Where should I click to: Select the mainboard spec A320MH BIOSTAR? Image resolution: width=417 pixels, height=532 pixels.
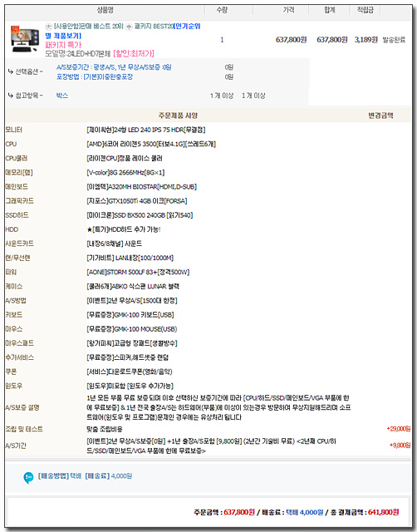(x=142, y=187)
